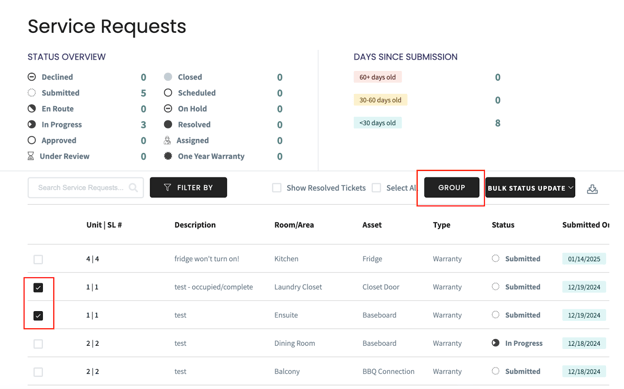Screen dimensions: 624x389
Task: Click the Scheduled status circle icon
Action: point(168,93)
